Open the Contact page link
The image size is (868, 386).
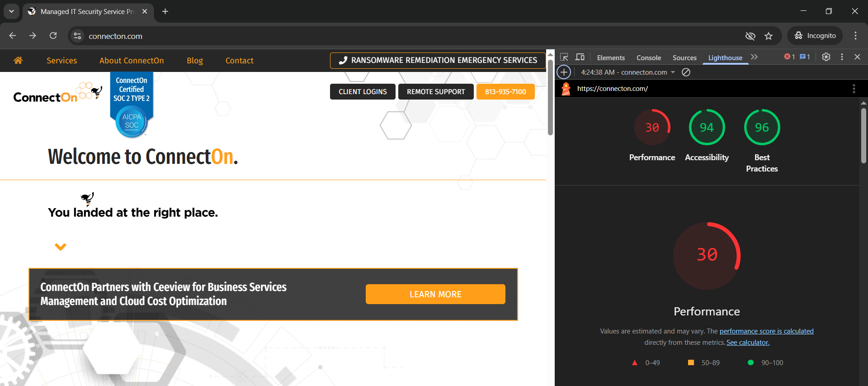point(239,61)
